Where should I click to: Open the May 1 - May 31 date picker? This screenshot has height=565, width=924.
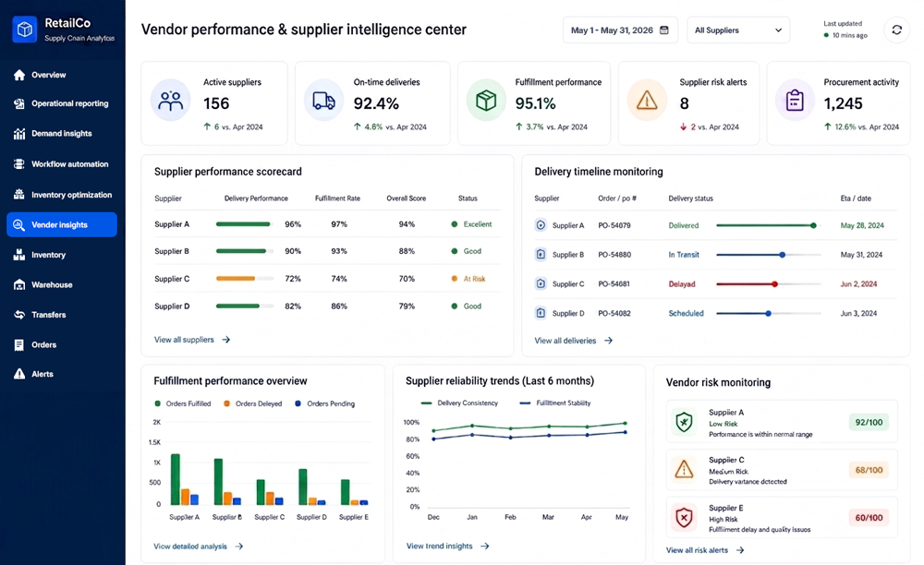(620, 30)
